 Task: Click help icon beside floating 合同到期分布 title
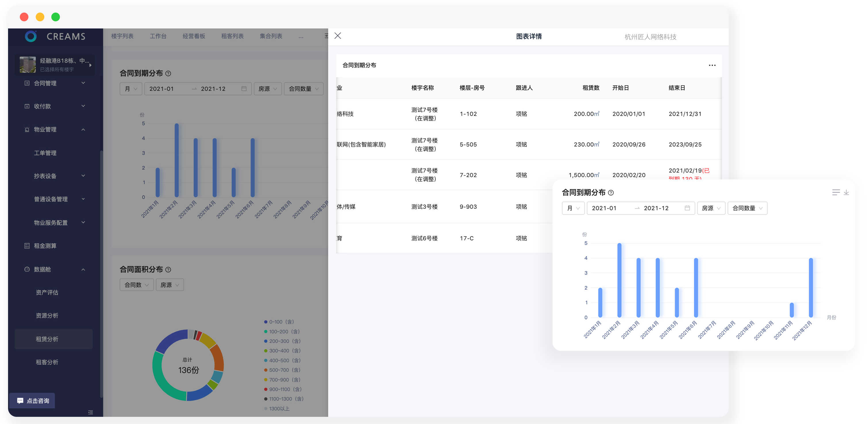click(x=611, y=193)
